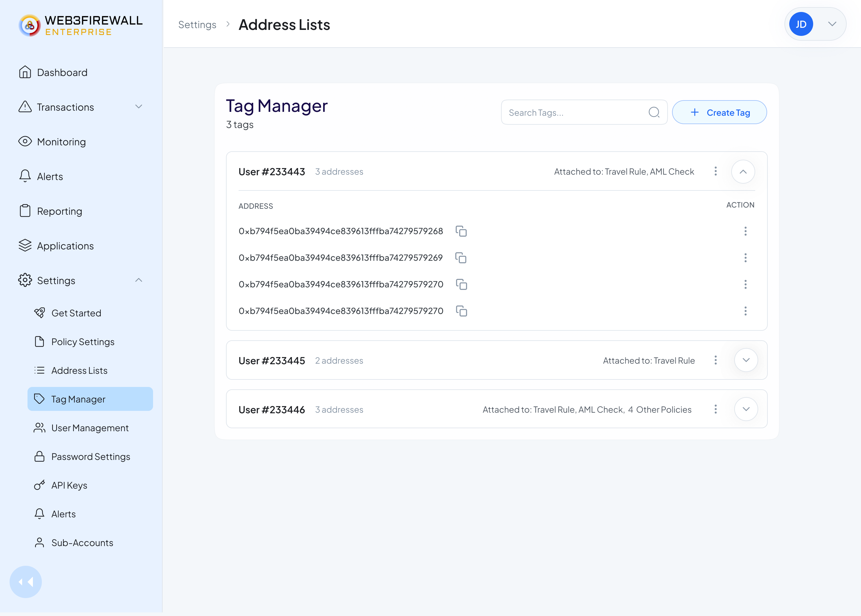Image resolution: width=861 pixels, height=616 pixels.
Task: Click the JD user avatar
Action: click(801, 24)
